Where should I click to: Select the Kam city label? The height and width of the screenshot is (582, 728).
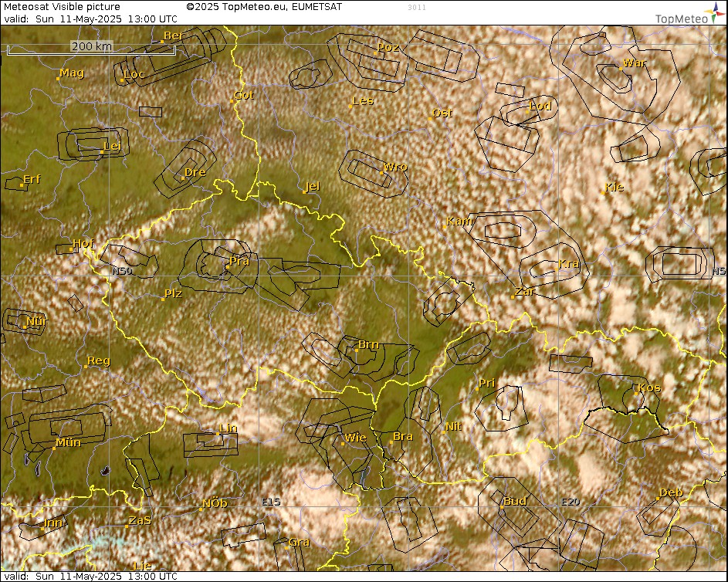[459, 221]
